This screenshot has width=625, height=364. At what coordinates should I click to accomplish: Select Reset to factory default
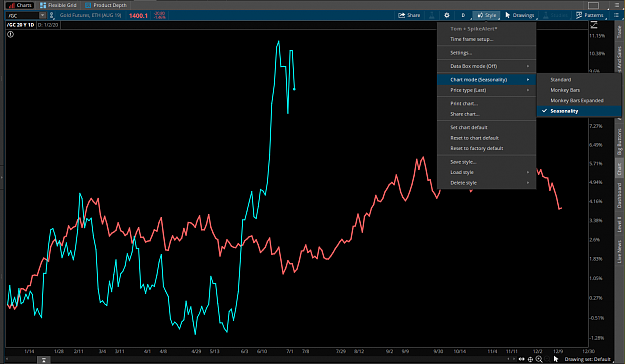[x=486, y=148]
